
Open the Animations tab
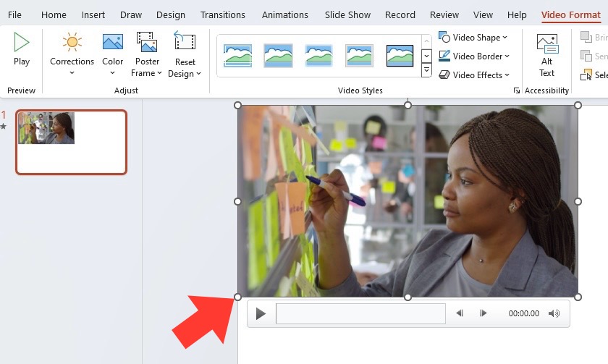pyautogui.click(x=284, y=14)
